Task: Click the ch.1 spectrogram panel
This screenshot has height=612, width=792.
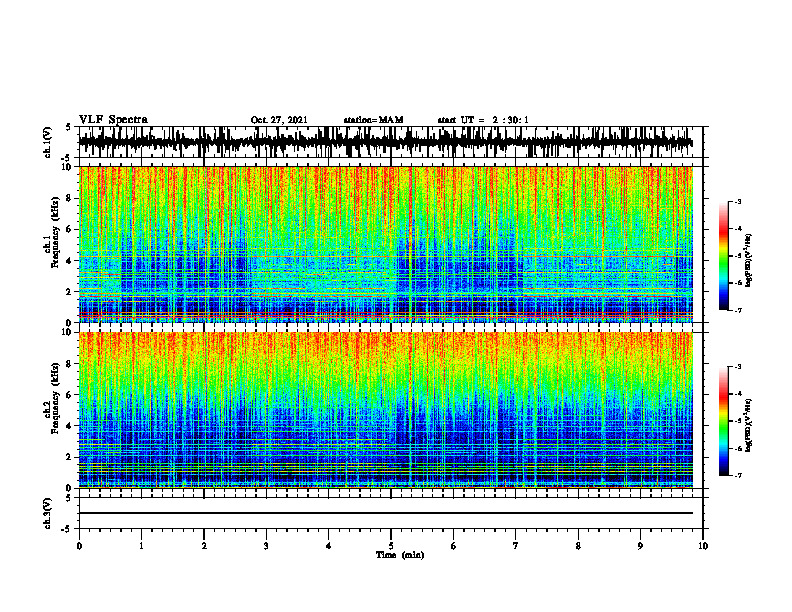Action: point(385,244)
